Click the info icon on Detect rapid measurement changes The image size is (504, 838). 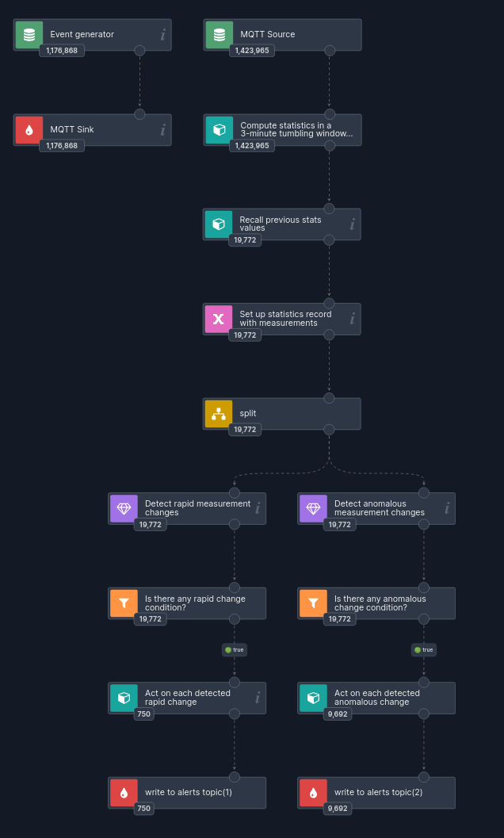(256, 508)
